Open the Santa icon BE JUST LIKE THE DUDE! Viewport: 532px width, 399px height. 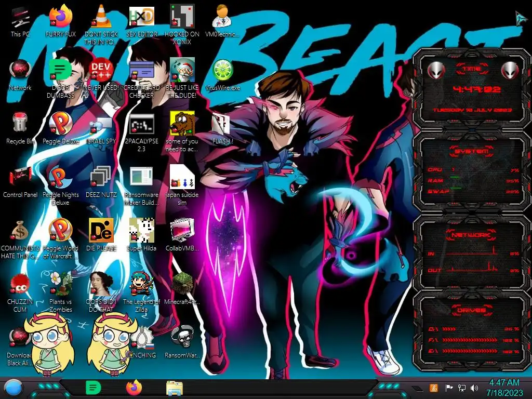[182, 78]
